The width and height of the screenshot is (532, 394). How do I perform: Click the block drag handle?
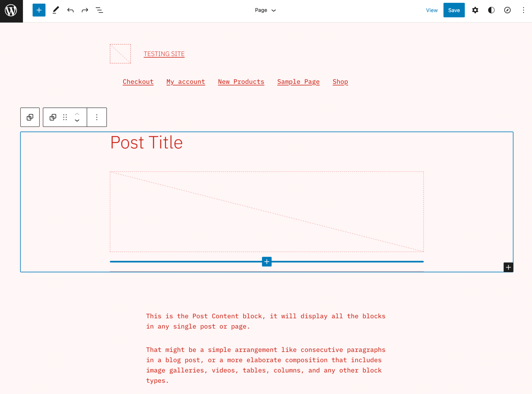pos(65,117)
